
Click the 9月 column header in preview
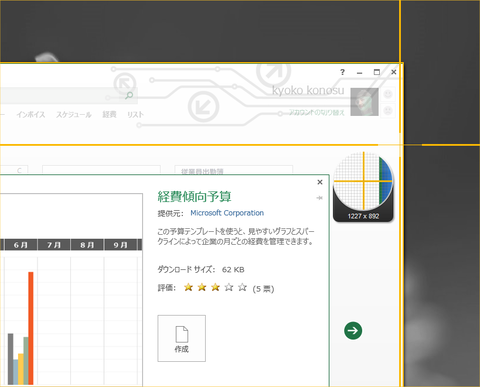[x=120, y=245]
